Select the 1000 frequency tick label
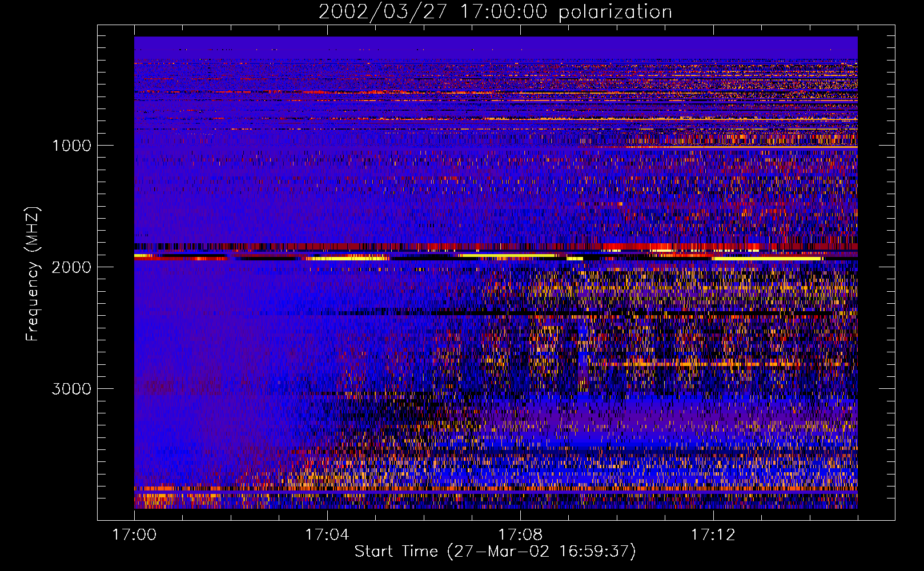Image resolution: width=924 pixels, height=571 pixels. coord(71,146)
